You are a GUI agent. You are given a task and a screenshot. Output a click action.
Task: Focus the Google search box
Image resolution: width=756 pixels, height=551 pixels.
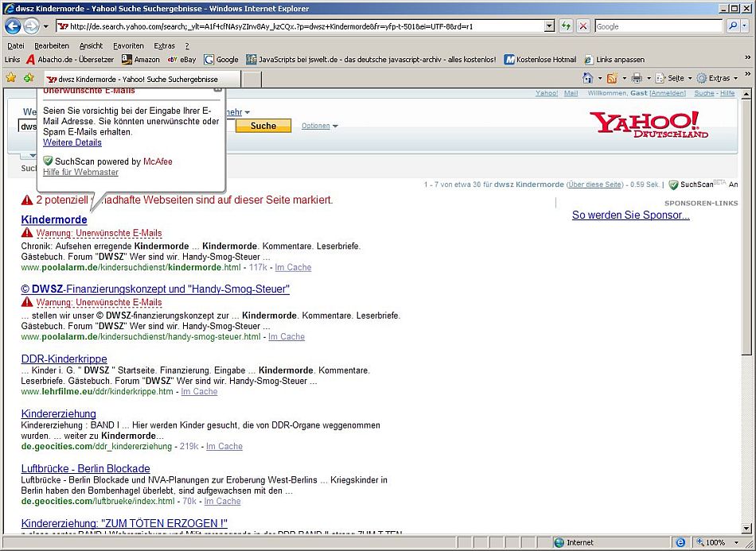(659, 26)
